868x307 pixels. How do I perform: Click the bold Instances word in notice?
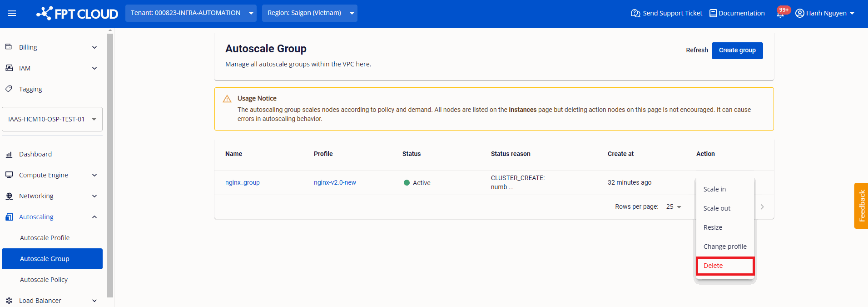click(x=522, y=110)
